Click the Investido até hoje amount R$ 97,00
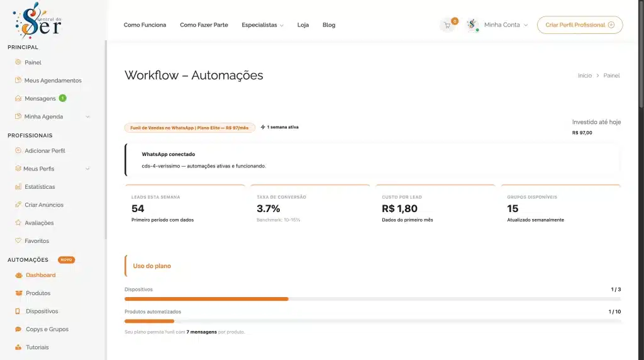644x360 pixels. tap(582, 133)
